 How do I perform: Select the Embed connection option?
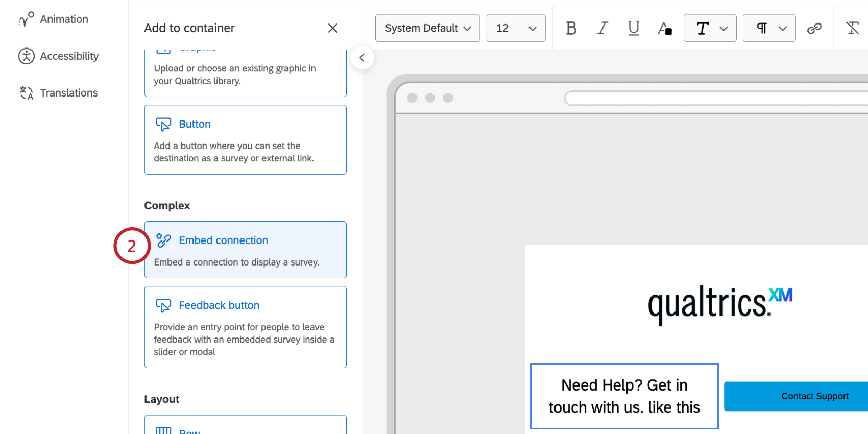tap(246, 250)
